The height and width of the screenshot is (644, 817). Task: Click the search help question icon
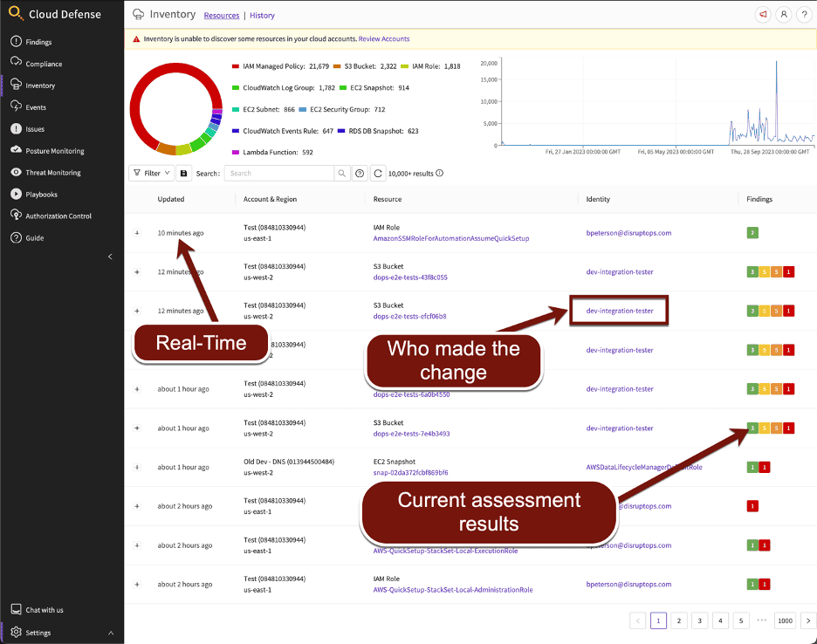(x=360, y=173)
